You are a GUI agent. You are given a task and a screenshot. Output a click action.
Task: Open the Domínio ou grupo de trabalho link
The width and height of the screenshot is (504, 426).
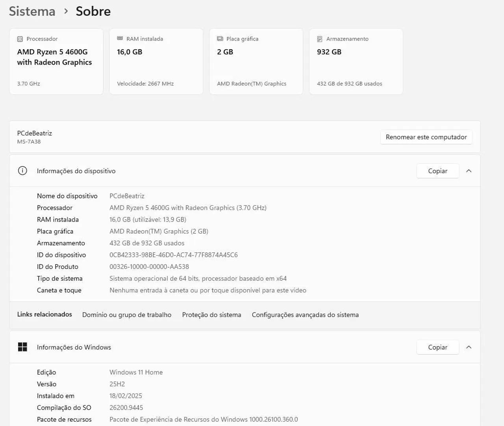(x=127, y=315)
